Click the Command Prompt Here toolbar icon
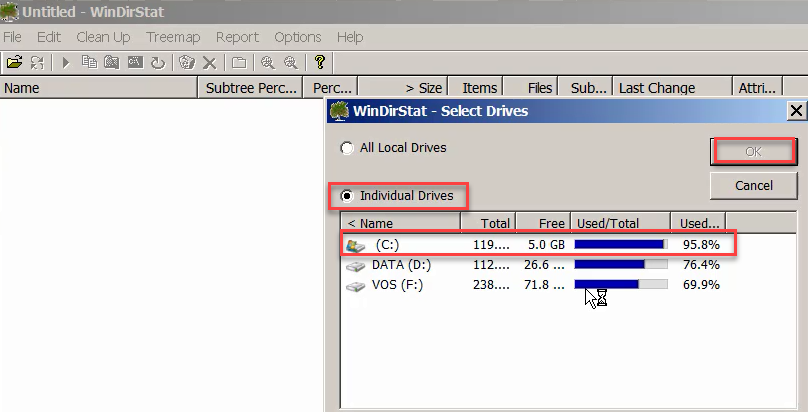This screenshot has width=808, height=412. click(135, 62)
